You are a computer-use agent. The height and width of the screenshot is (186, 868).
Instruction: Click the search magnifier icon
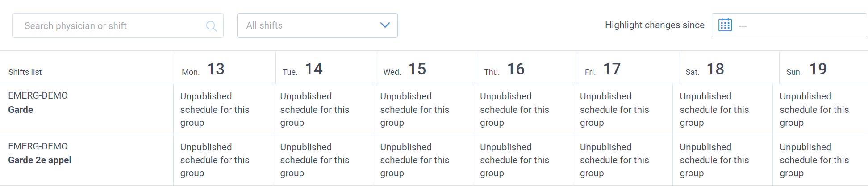[x=212, y=26]
